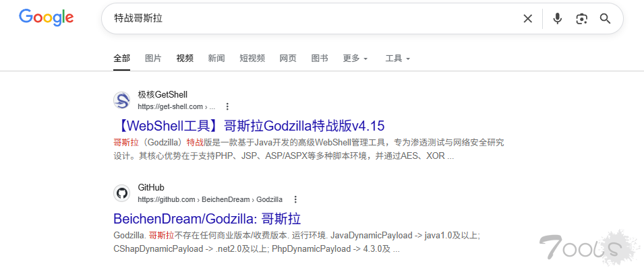Open more options for get-shell.com result
Screen dimensions: 644x270
click(227, 106)
